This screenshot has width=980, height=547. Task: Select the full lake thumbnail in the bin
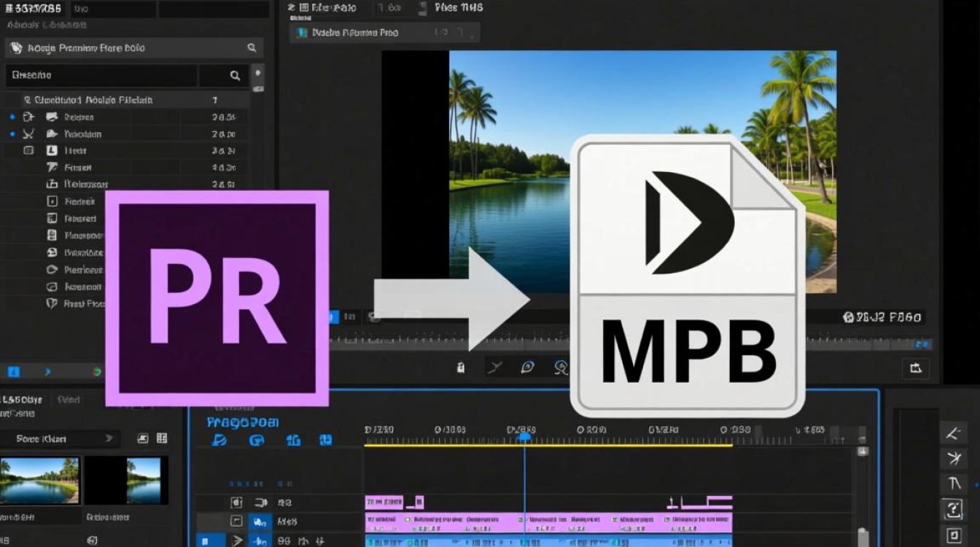pyautogui.click(x=39, y=479)
